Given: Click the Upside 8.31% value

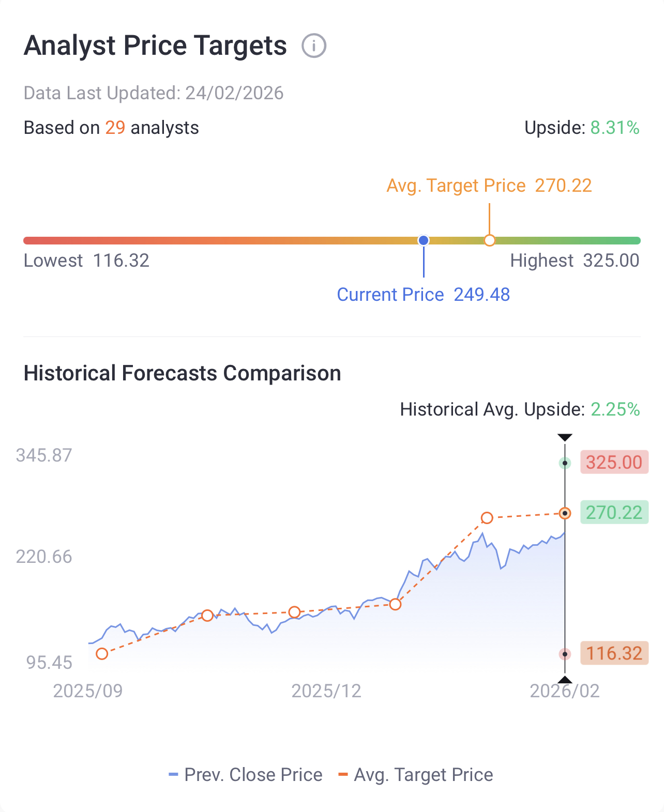Looking at the screenshot, I should (615, 128).
